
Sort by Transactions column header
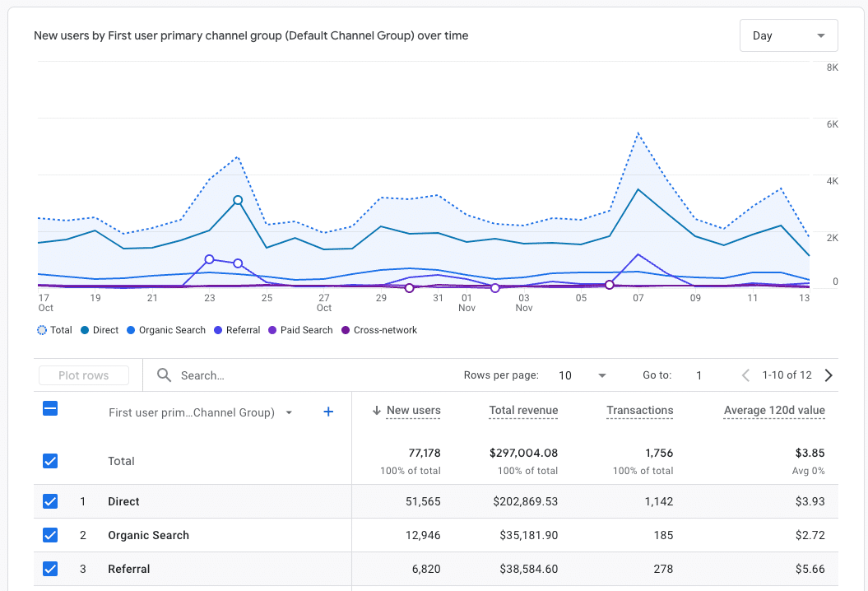click(639, 411)
